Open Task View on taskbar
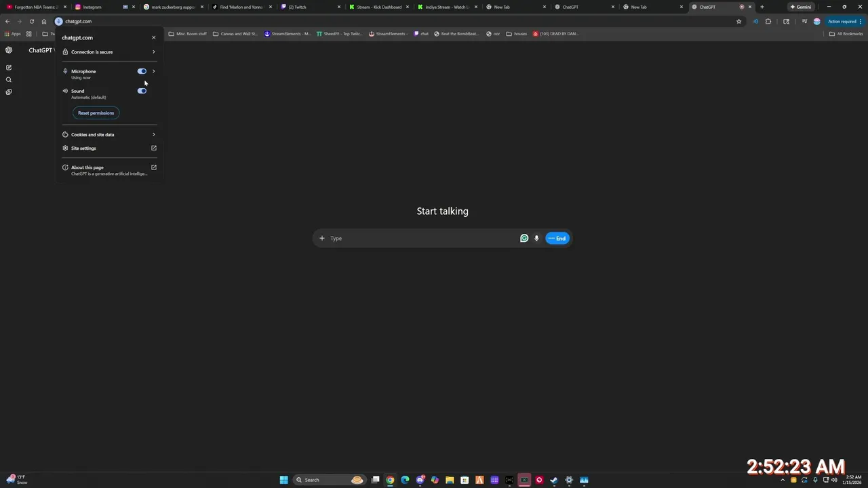This screenshot has height=488, width=868. [375, 480]
